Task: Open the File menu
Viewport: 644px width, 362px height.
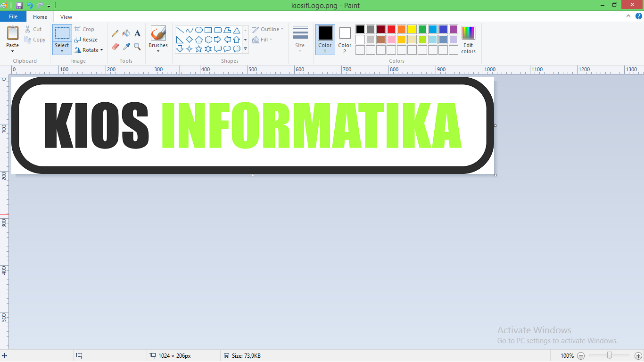Action: 13,16
